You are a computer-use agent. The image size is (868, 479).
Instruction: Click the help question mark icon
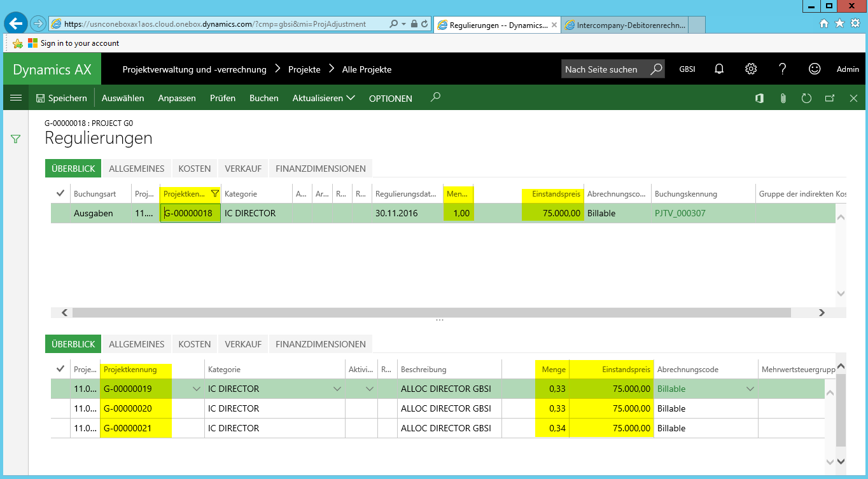[x=783, y=69]
